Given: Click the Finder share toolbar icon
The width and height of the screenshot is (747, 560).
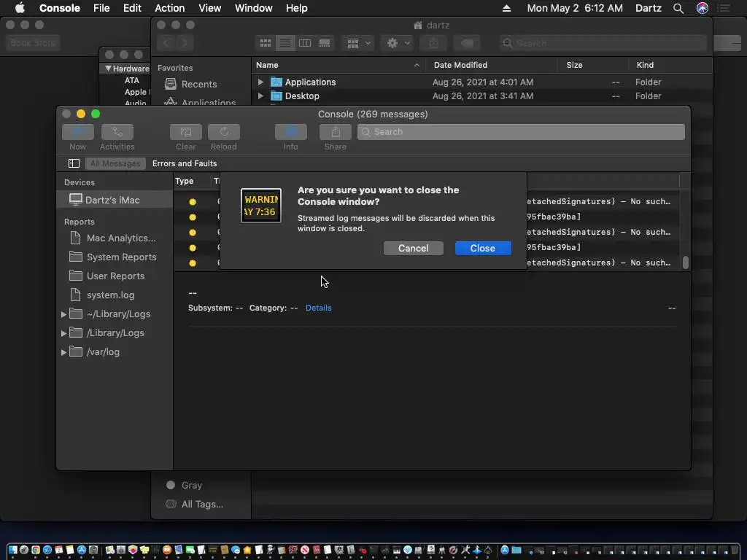Looking at the screenshot, I should [x=433, y=43].
